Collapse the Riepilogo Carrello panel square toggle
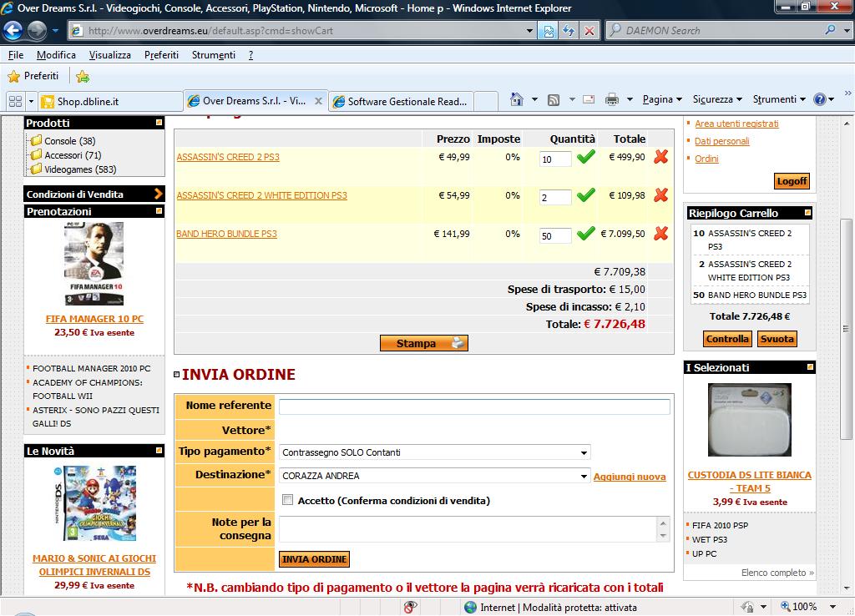 pyautogui.click(x=807, y=213)
